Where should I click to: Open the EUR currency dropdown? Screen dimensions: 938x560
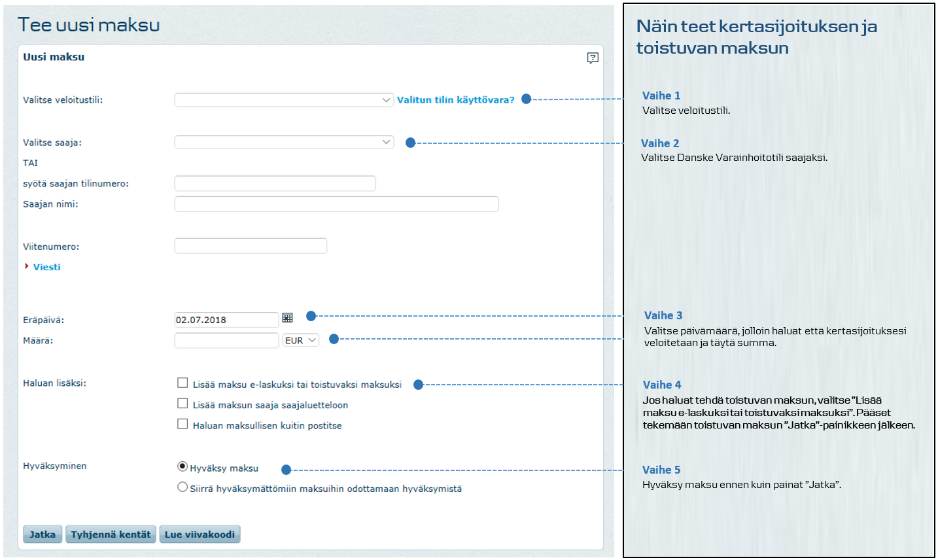coord(300,340)
